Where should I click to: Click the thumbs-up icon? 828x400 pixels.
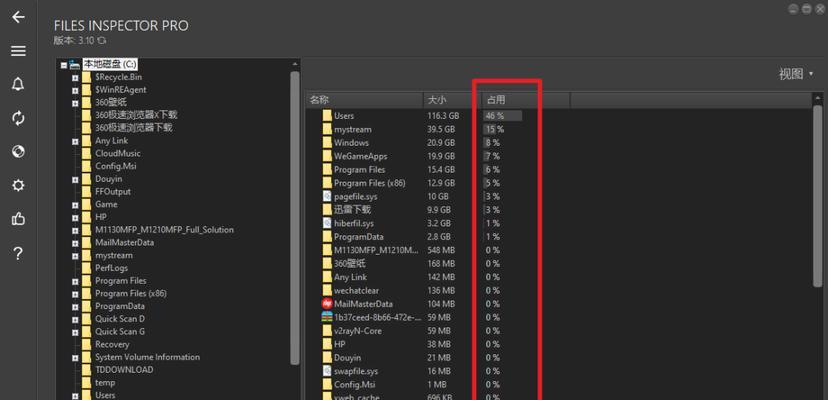[x=18, y=219]
